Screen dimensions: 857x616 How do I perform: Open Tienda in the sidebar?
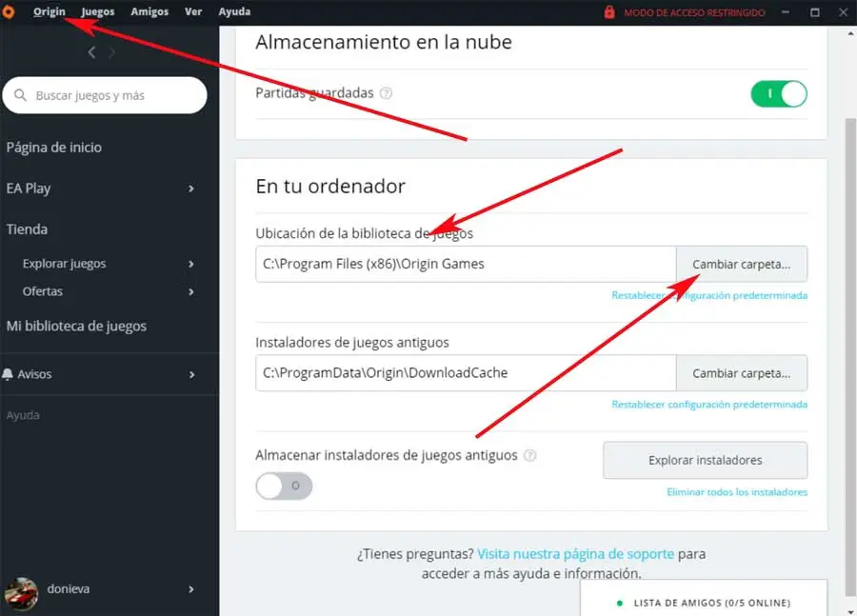pos(27,229)
